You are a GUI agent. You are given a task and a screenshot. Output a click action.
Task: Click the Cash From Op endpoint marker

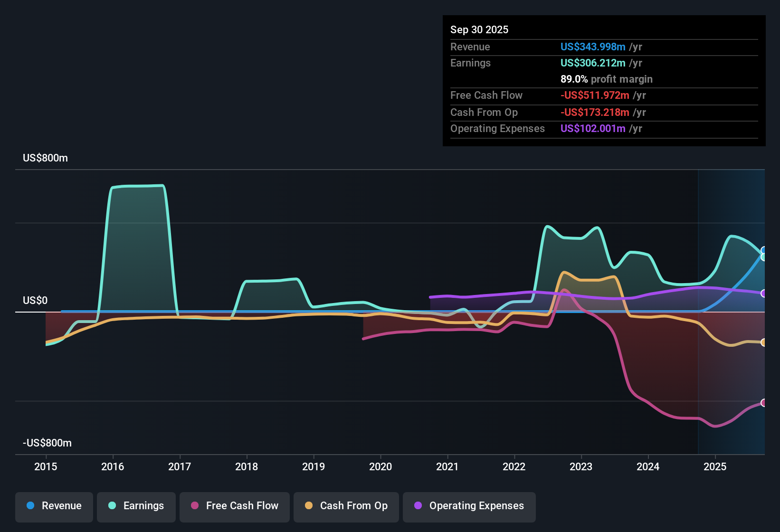click(x=764, y=342)
